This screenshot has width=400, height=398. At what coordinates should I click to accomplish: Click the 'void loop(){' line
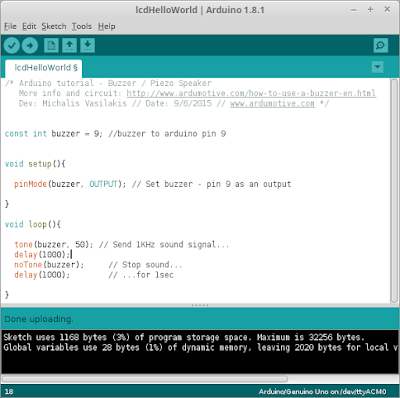(x=33, y=224)
